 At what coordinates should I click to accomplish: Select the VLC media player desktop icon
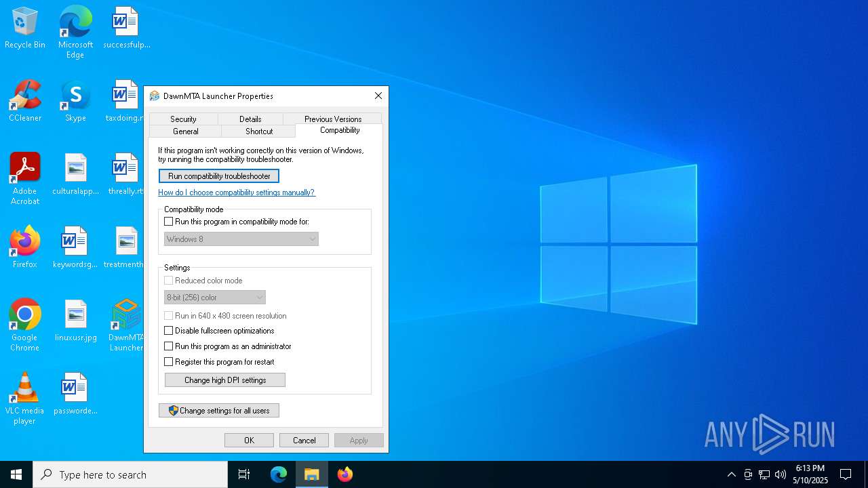[x=25, y=399]
